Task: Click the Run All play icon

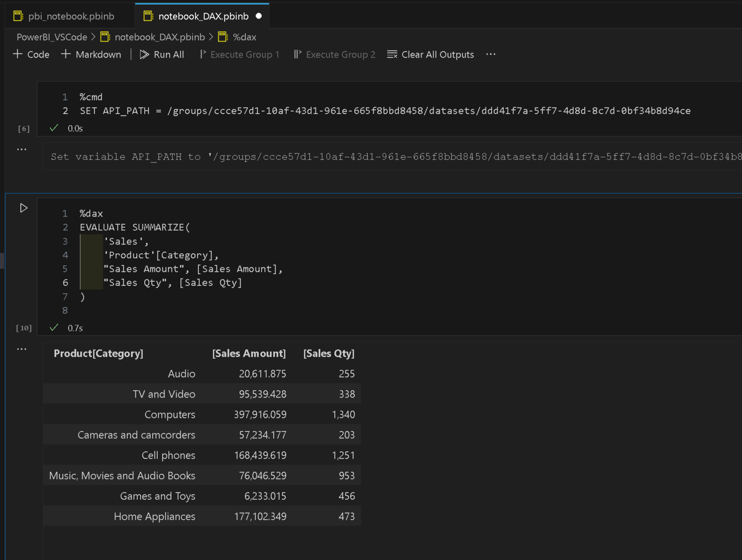Action: click(x=145, y=55)
